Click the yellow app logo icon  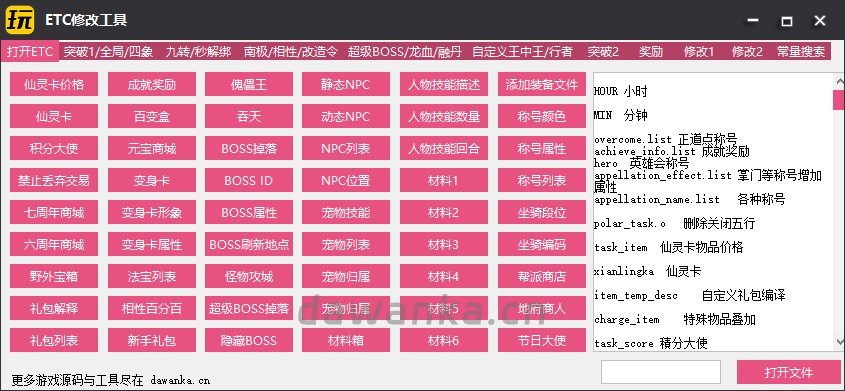click(21, 20)
